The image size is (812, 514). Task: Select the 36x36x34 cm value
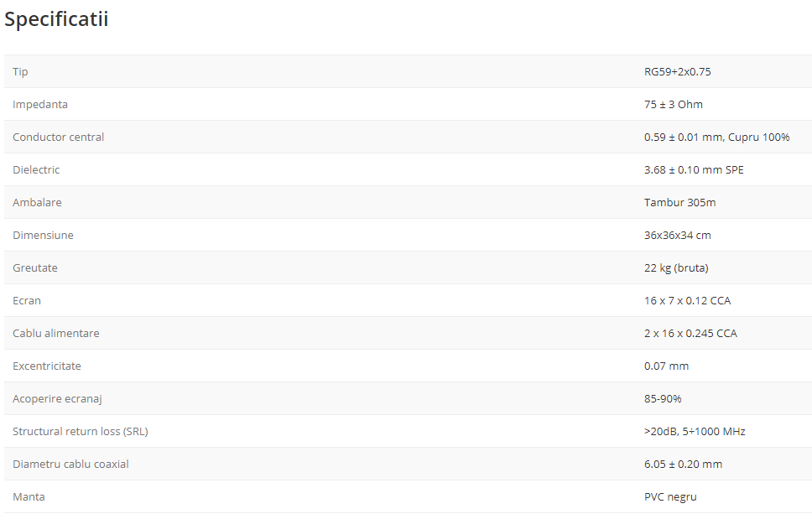point(677,235)
